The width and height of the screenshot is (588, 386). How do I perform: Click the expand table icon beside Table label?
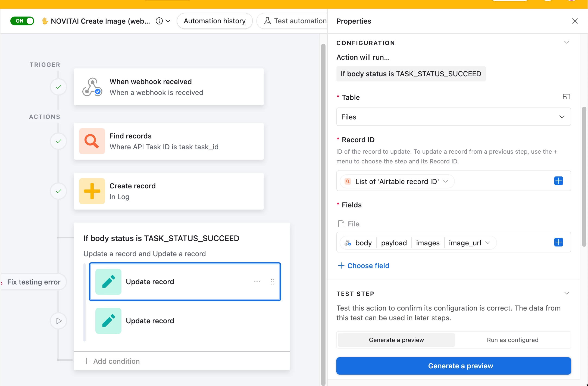click(566, 97)
